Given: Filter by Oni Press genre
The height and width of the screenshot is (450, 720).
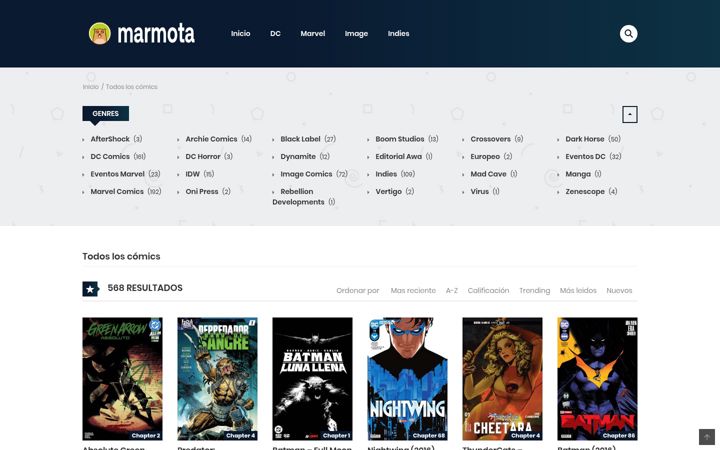Looking at the screenshot, I should 202,191.
